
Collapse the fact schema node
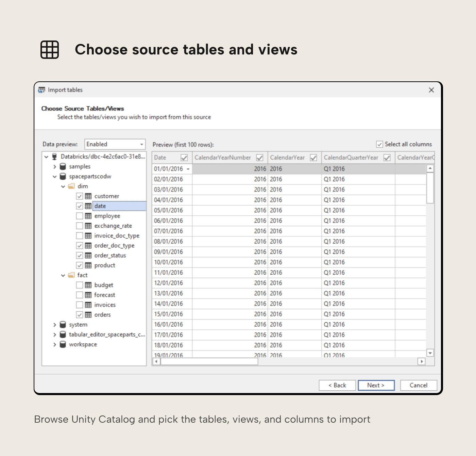coord(63,275)
